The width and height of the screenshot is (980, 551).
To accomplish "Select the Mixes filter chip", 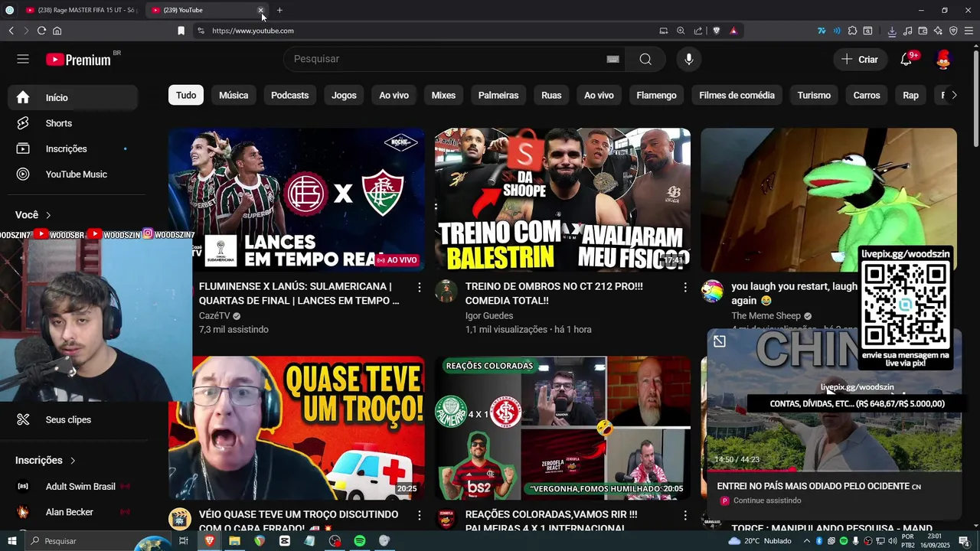I will [443, 95].
